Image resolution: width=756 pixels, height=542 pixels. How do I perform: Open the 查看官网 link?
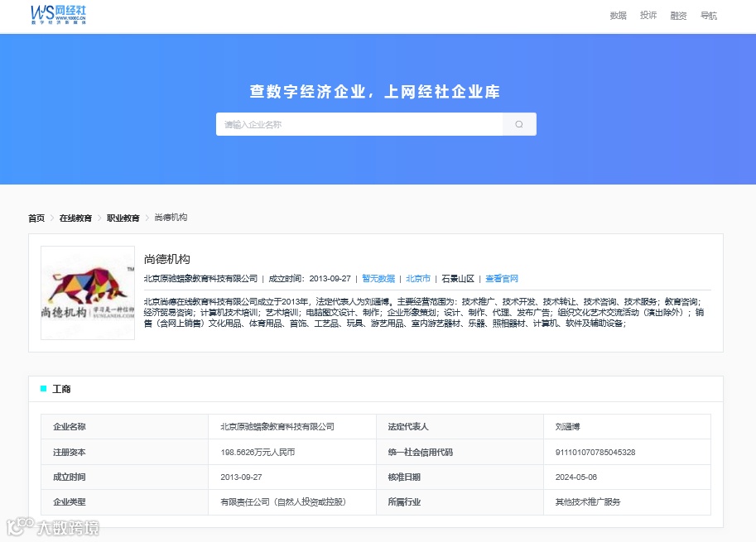[x=502, y=279]
